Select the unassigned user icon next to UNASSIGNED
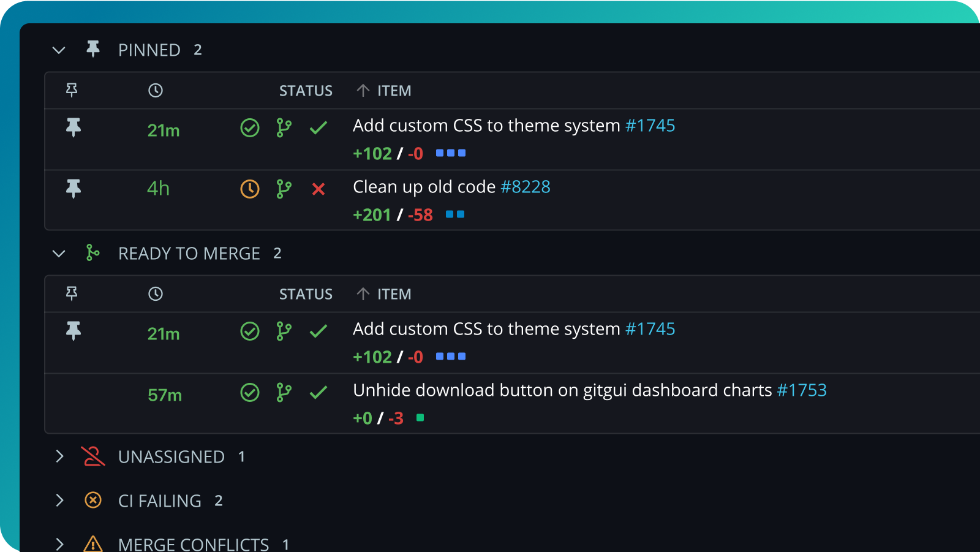This screenshot has height=552, width=980. coord(92,456)
